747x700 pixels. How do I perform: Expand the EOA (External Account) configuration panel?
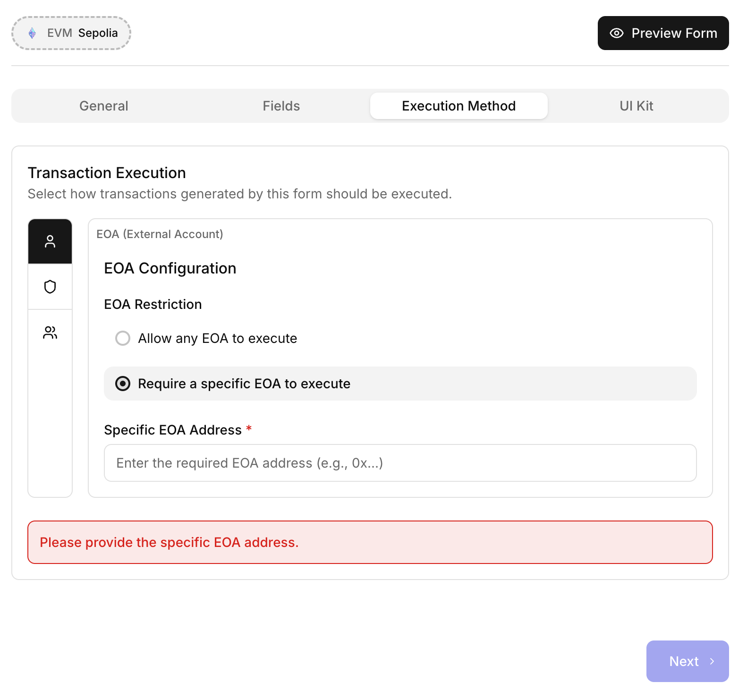pos(160,234)
